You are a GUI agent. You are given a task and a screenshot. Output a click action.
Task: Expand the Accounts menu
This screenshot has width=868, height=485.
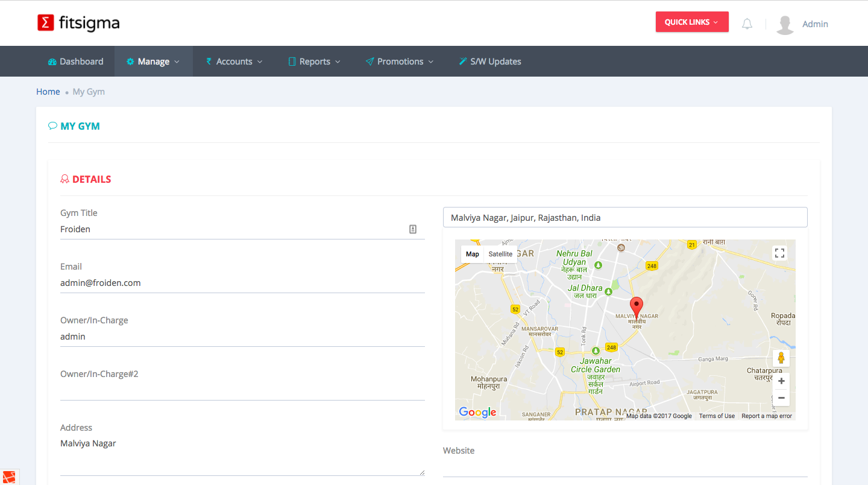click(234, 62)
